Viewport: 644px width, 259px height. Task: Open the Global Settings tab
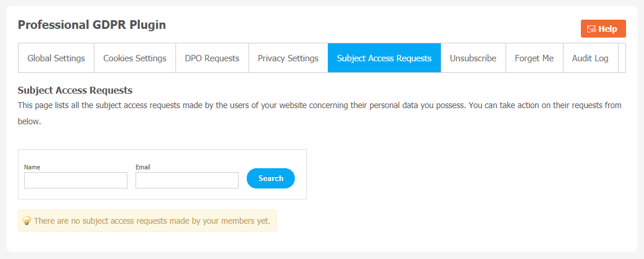(56, 58)
